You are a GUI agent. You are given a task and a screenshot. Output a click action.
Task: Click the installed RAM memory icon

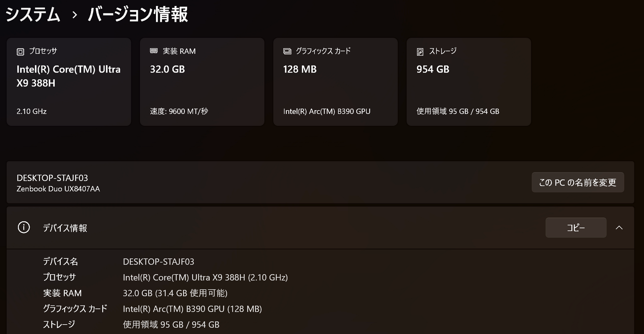[x=154, y=51]
